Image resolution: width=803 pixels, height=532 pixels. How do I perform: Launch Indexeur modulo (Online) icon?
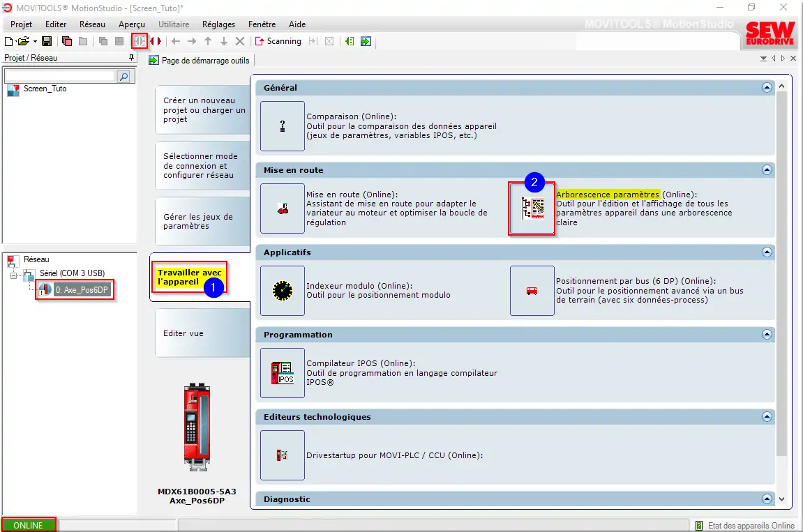coord(282,291)
